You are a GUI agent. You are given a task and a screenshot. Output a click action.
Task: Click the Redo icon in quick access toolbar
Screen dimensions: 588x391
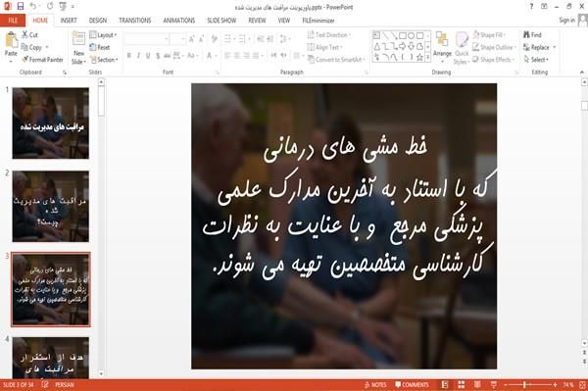[x=50, y=7]
